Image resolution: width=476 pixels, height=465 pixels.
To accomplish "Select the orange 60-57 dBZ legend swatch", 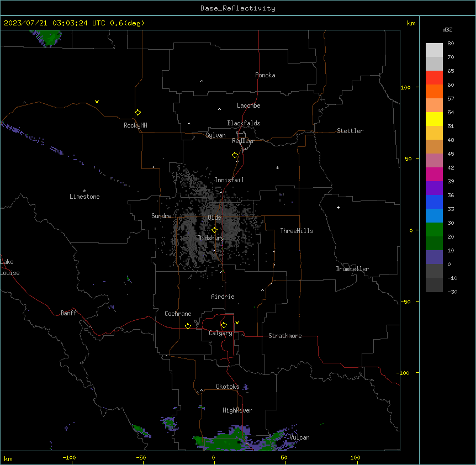I will [434, 91].
